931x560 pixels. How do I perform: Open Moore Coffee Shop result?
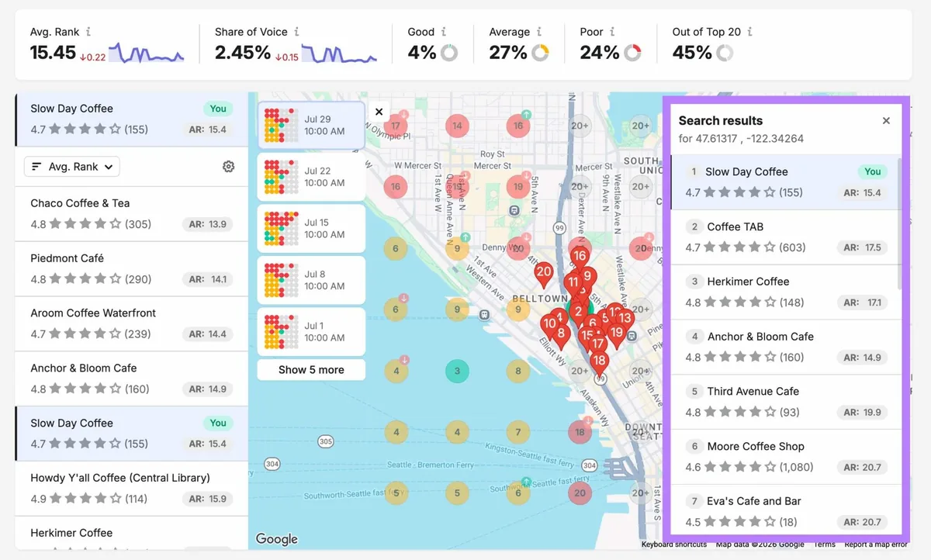(x=783, y=457)
